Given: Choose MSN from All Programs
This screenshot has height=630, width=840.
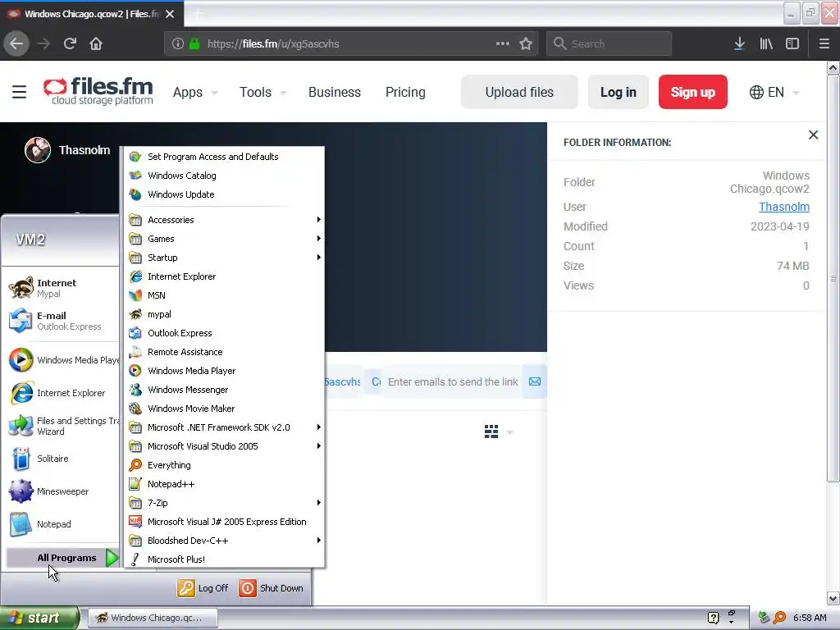Looking at the screenshot, I should click(225, 295).
